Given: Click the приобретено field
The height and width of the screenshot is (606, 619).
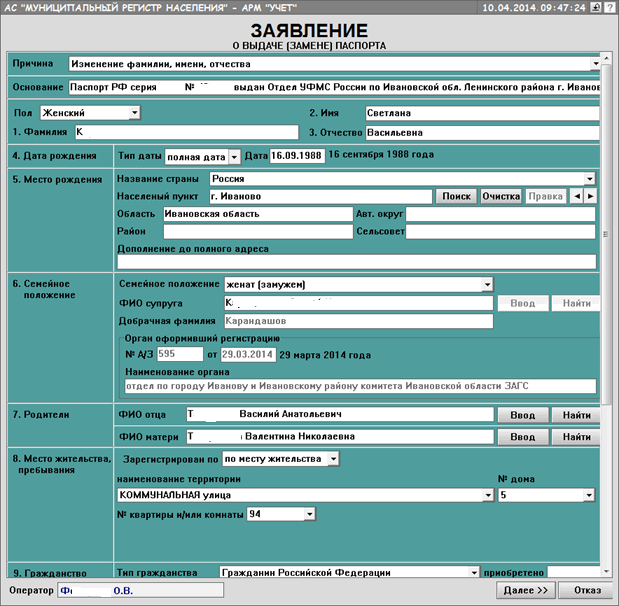Looking at the screenshot, I should tap(574, 572).
